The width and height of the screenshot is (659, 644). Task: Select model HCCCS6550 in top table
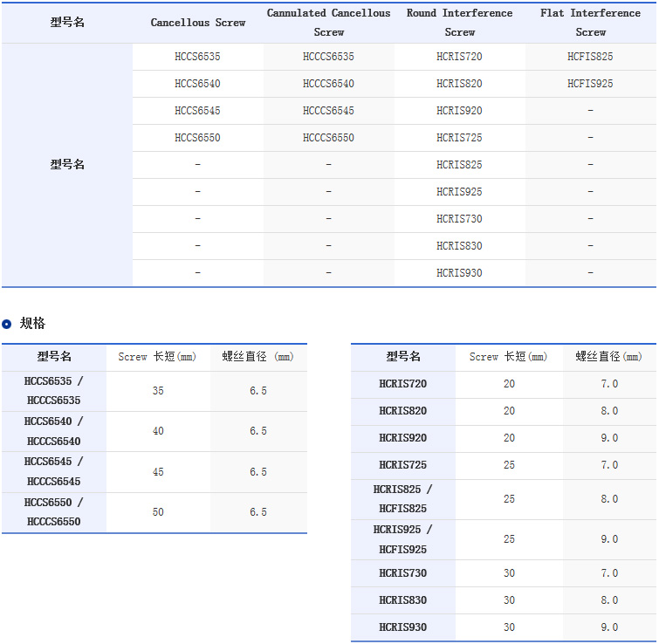329,138
